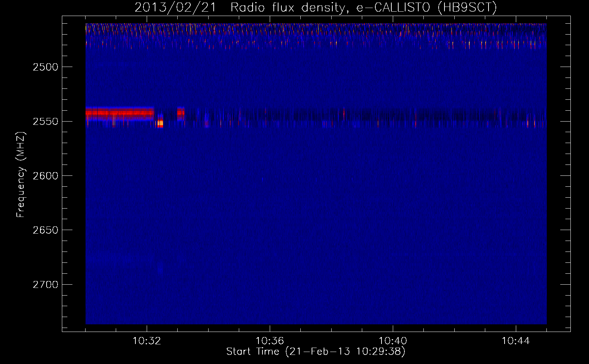The image size is (589, 364).
Task: Click the 10:36 time tick label
Action: [x=270, y=341]
